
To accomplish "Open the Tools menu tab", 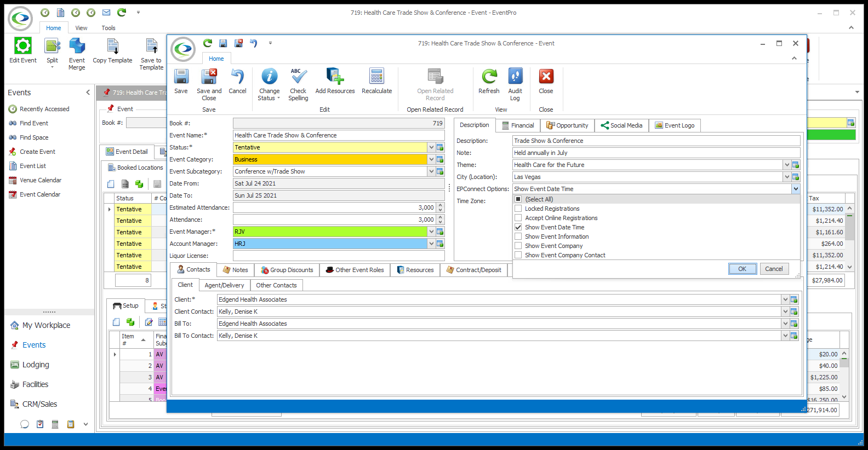I will pyautogui.click(x=108, y=28).
